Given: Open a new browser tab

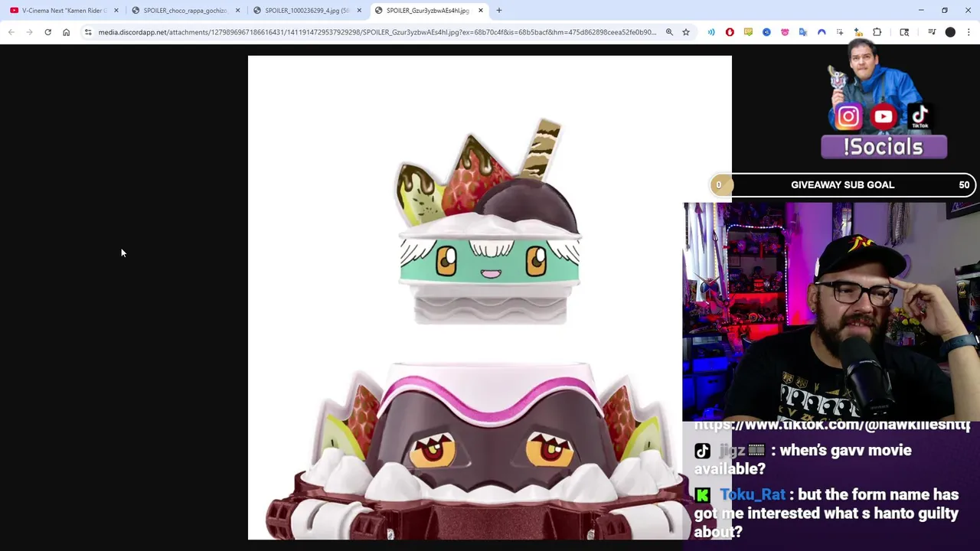Looking at the screenshot, I should coord(499,11).
